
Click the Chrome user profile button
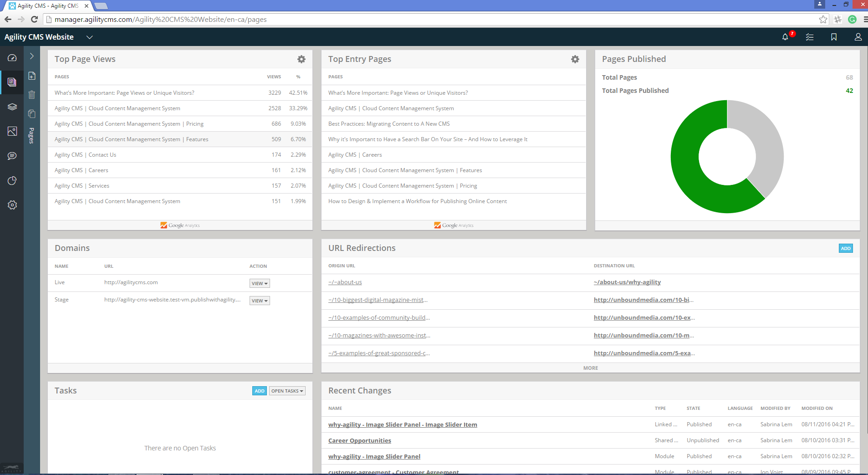click(819, 4)
